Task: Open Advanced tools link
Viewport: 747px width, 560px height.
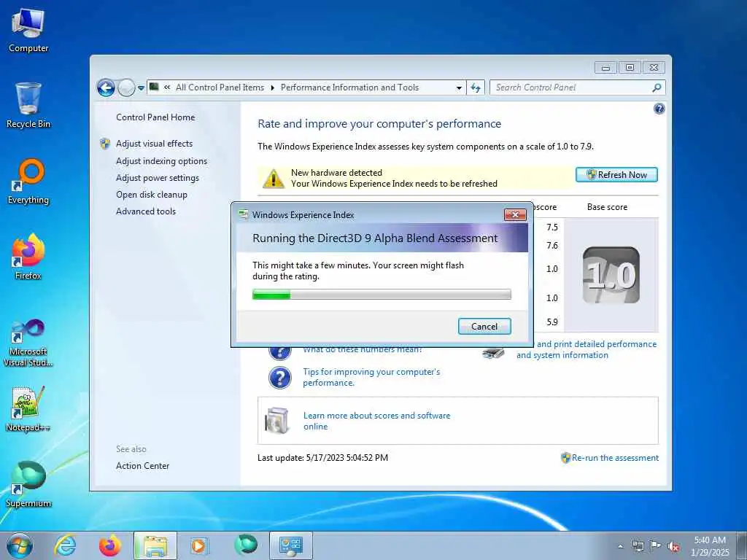Action: (x=146, y=211)
